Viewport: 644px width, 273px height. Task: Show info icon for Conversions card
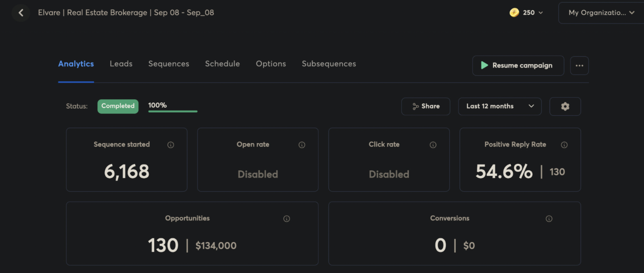coord(549,219)
